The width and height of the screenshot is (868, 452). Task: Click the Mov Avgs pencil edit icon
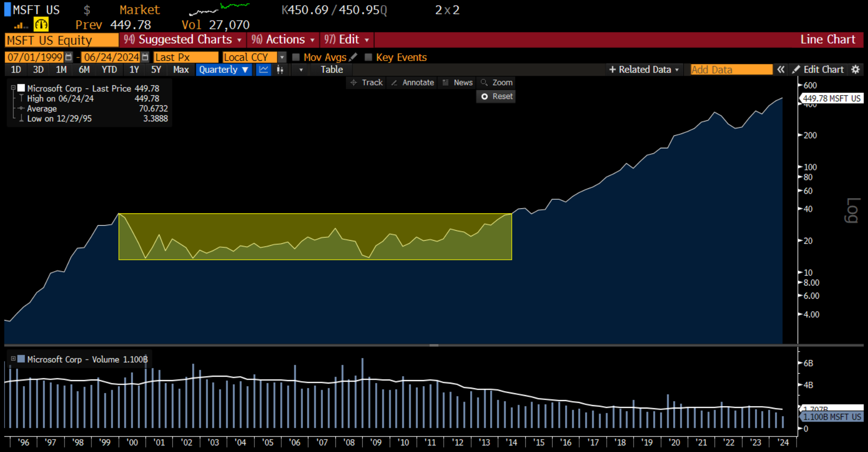[x=353, y=57]
